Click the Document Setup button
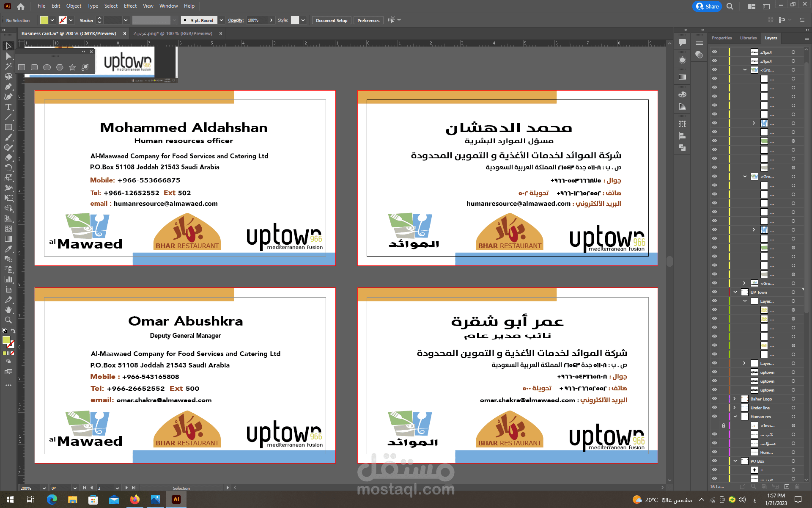This screenshot has width=812, height=508. 331,20
